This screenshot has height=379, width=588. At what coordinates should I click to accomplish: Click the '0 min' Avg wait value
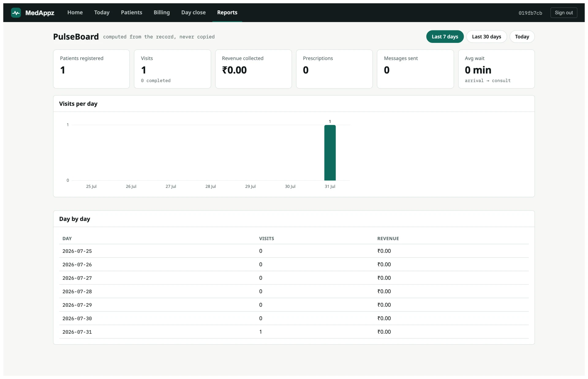point(478,70)
